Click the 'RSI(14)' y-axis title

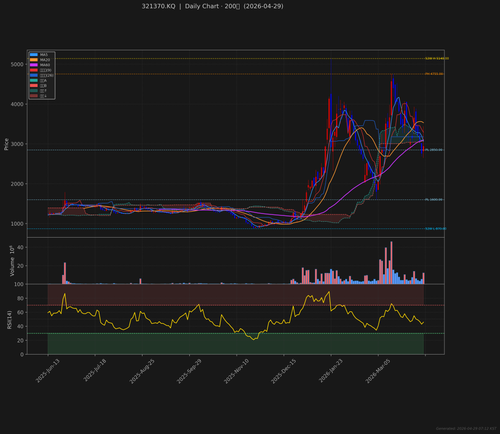[x=9, y=320]
